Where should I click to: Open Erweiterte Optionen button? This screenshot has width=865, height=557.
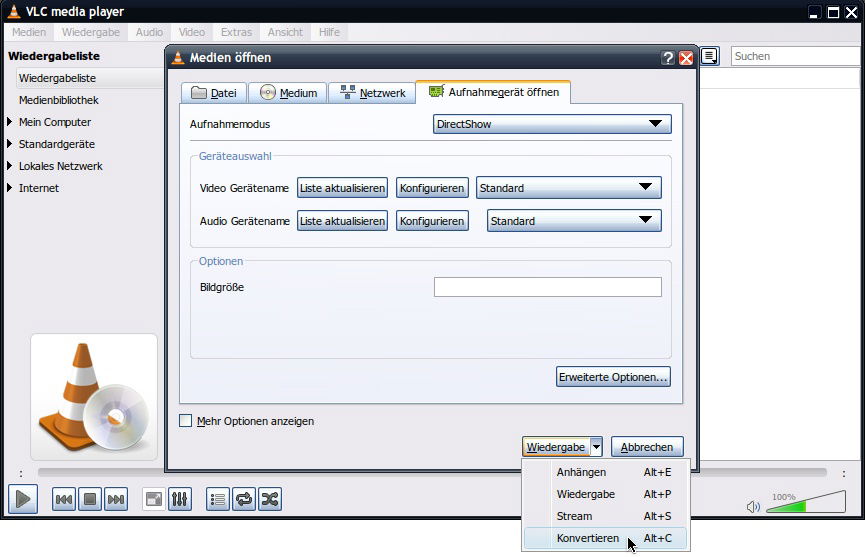tap(613, 377)
